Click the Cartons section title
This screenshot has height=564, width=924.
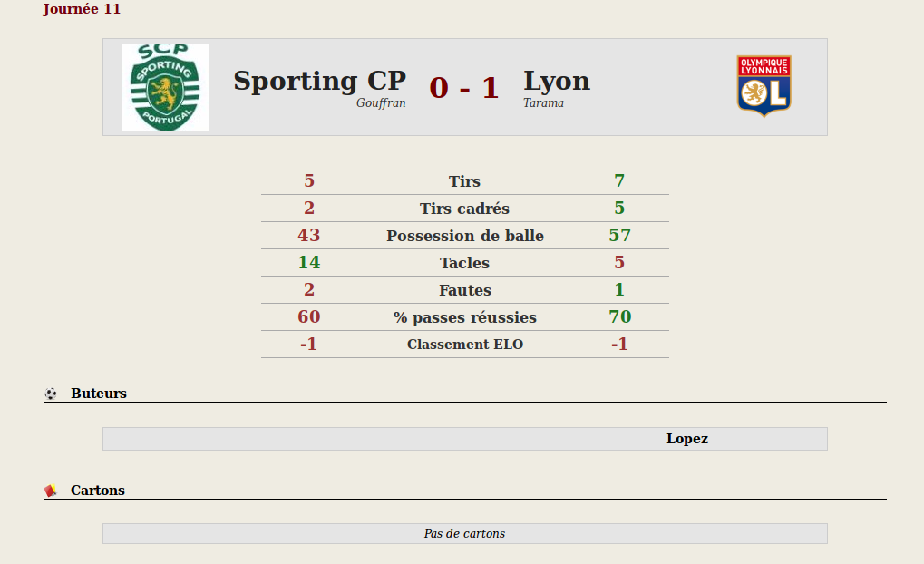(x=98, y=491)
